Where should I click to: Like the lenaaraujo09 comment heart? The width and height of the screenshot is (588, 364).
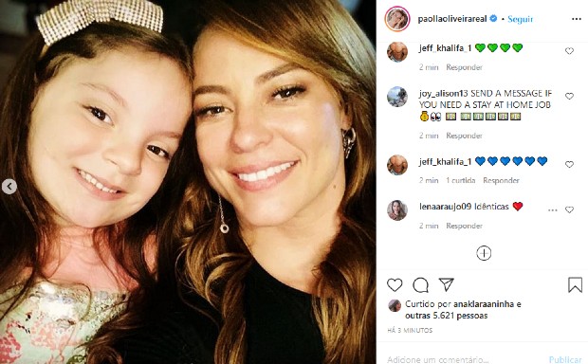(569, 209)
